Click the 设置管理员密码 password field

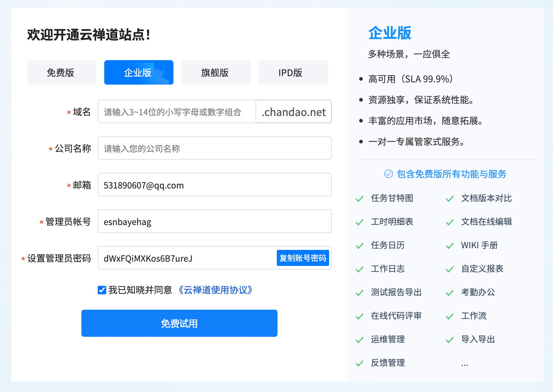pos(186,258)
